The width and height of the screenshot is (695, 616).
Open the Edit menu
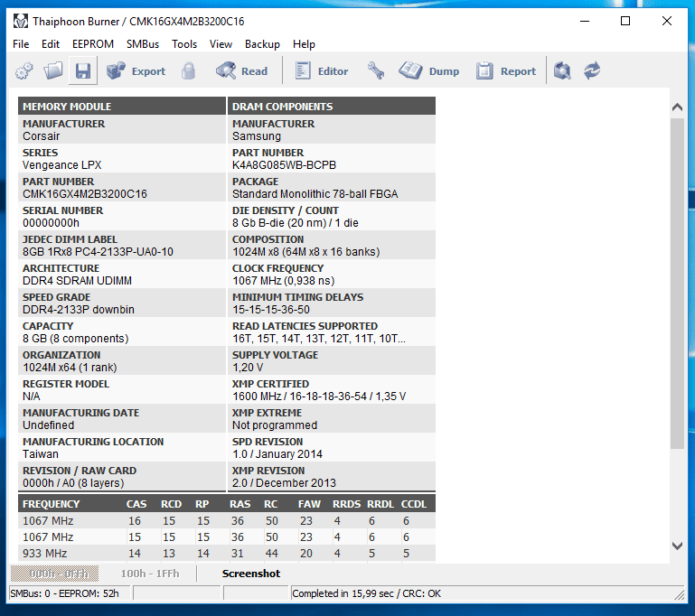tap(51, 44)
